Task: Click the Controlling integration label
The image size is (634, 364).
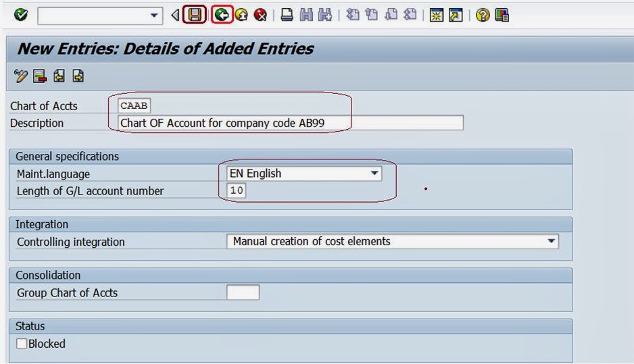Action: (71, 242)
